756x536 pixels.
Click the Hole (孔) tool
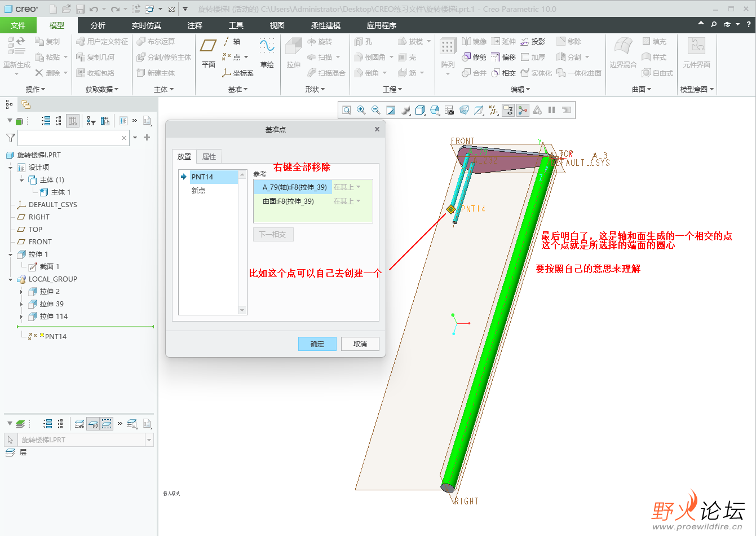click(363, 42)
